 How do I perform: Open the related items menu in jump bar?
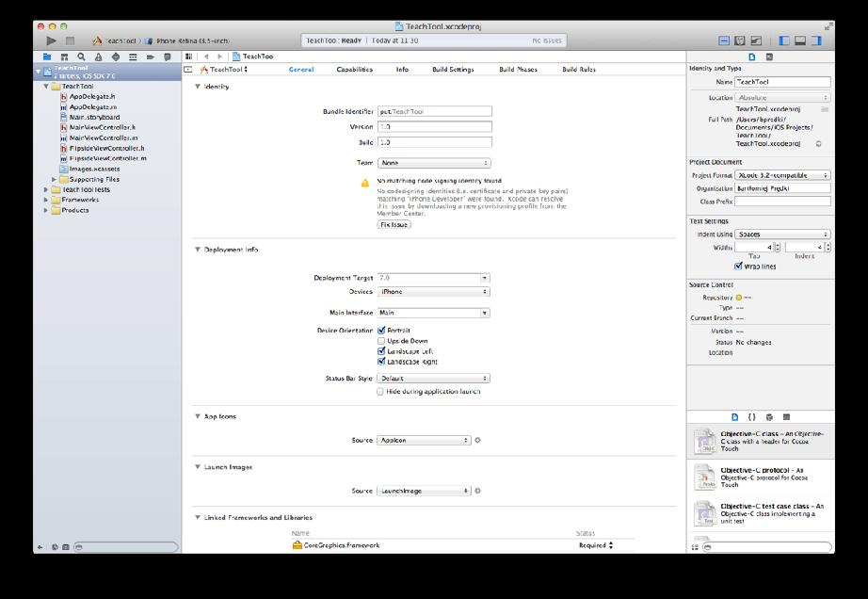click(x=189, y=57)
